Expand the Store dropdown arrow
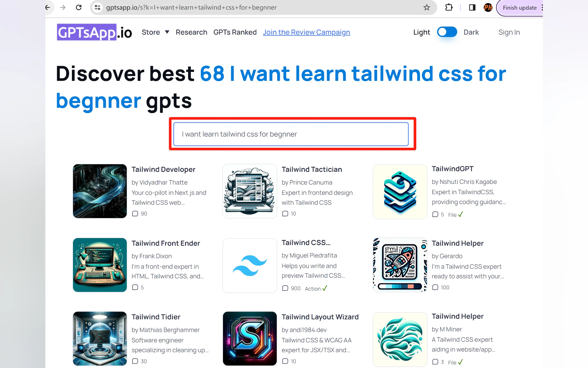The width and height of the screenshot is (588, 368). (167, 32)
